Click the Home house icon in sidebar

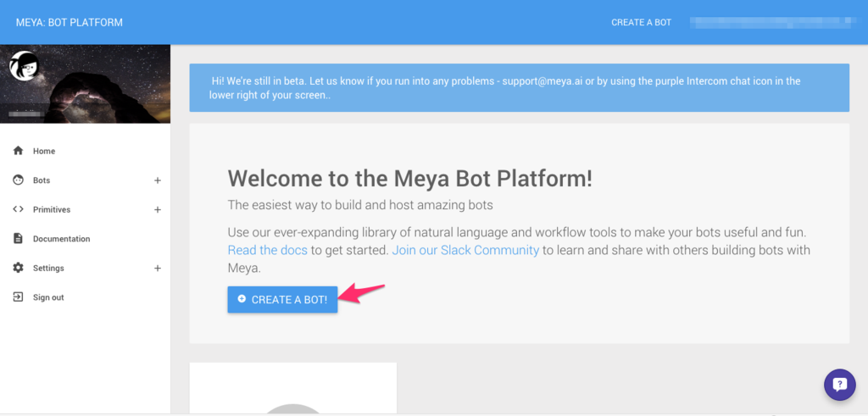(x=19, y=151)
